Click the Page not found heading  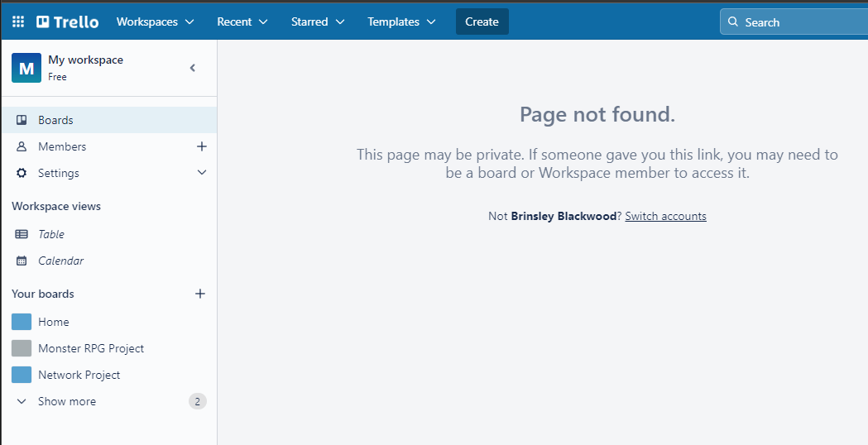point(597,115)
